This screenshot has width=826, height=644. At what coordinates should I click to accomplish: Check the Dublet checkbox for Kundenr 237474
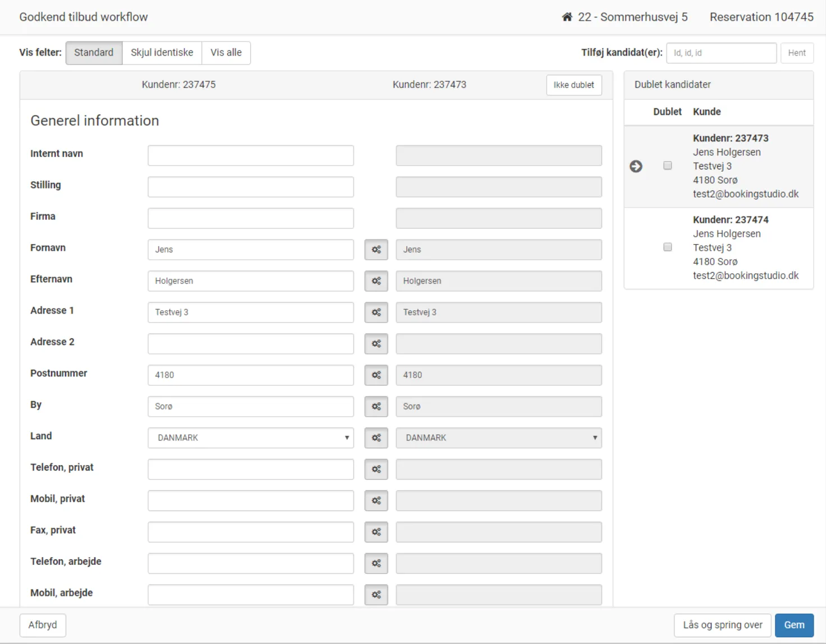click(667, 247)
